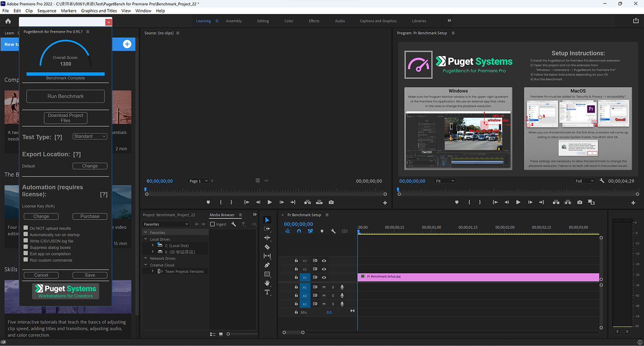The image size is (644, 346).
Task: Open the Graphics and Titles menu
Action: click(x=99, y=11)
